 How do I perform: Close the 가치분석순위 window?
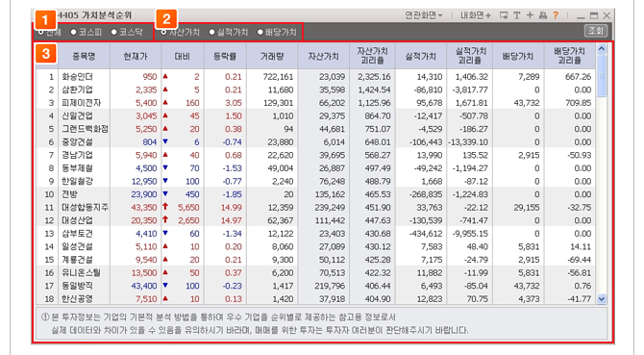[x=607, y=15]
